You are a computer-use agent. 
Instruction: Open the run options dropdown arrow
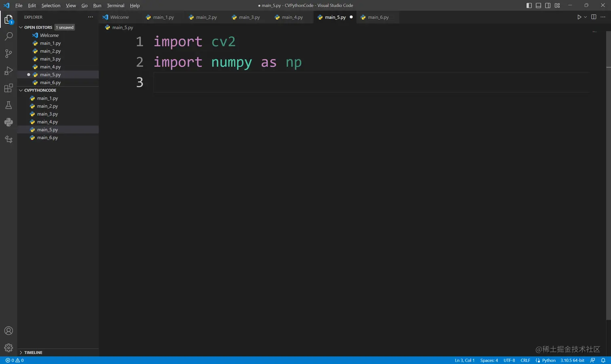(x=585, y=17)
